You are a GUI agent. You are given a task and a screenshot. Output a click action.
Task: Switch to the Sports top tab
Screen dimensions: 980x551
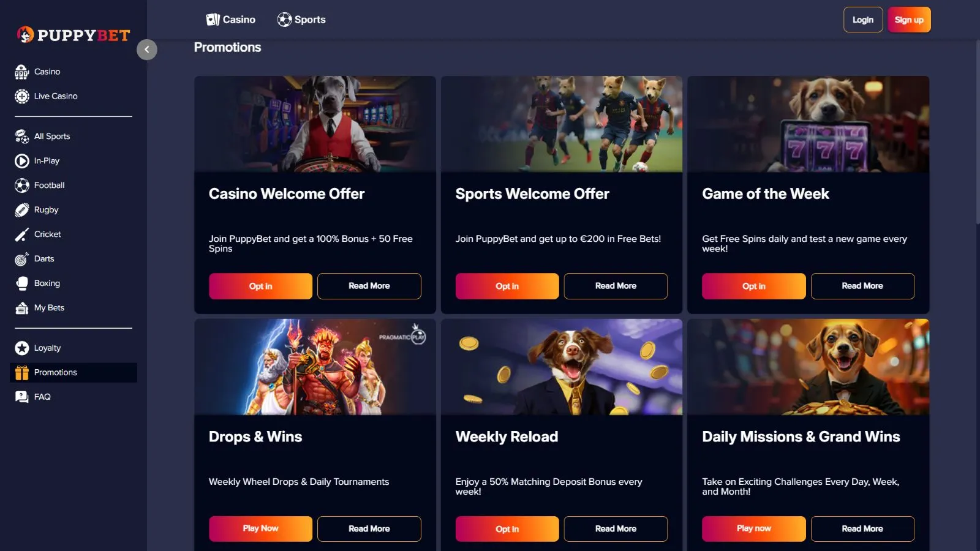[301, 20]
